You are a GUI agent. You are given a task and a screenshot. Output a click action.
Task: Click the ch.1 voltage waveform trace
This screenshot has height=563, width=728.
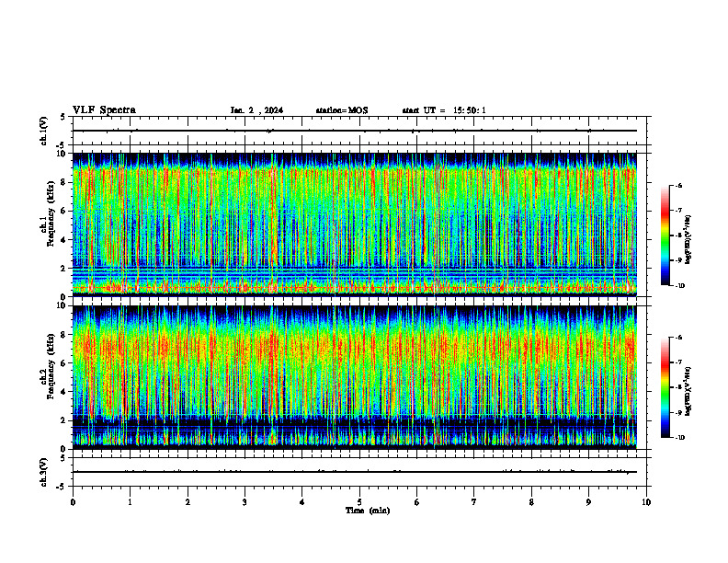coord(355,131)
